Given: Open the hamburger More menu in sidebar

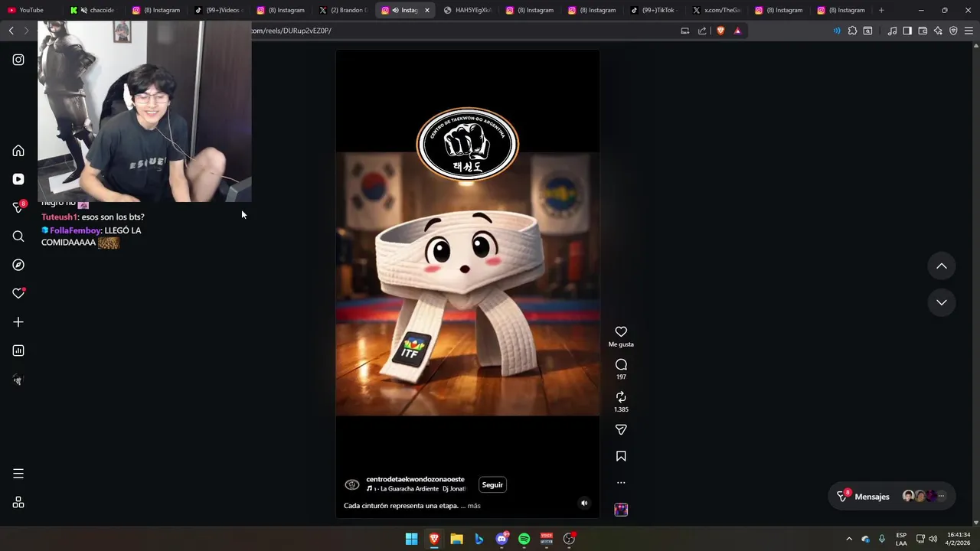Looking at the screenshot, I should coord(18,474).
